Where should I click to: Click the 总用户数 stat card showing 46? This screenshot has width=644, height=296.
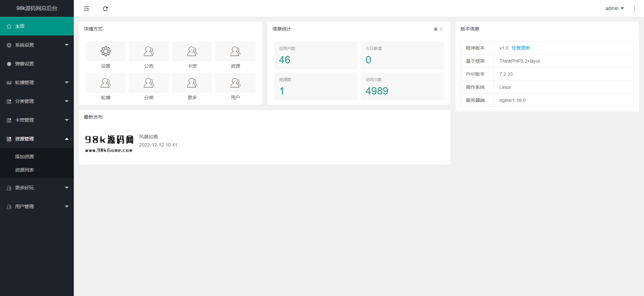tap(316, 55)
